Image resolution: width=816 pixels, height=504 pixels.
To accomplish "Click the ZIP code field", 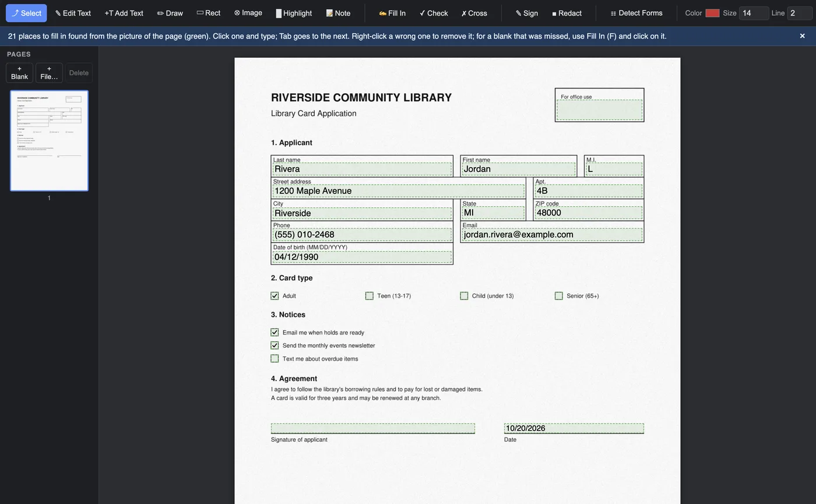I will coord(589,213).
